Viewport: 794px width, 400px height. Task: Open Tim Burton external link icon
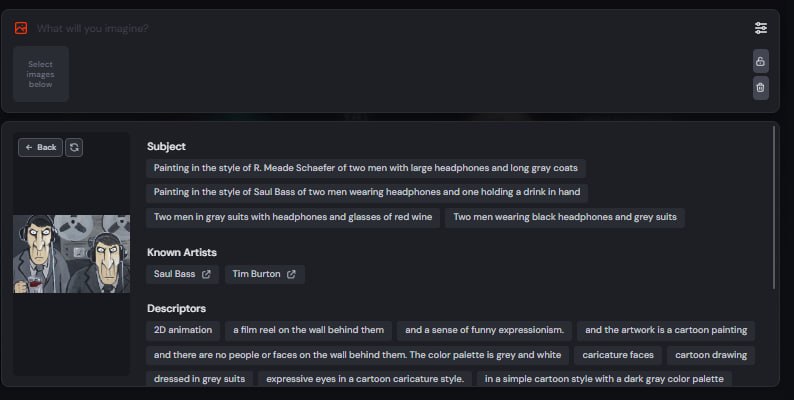[x=291, y=274]
